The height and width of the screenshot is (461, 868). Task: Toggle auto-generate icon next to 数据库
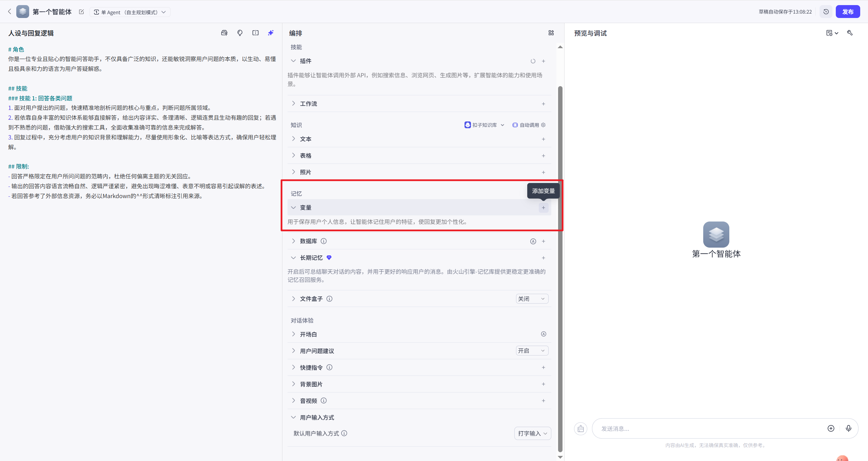pos(533,241)
